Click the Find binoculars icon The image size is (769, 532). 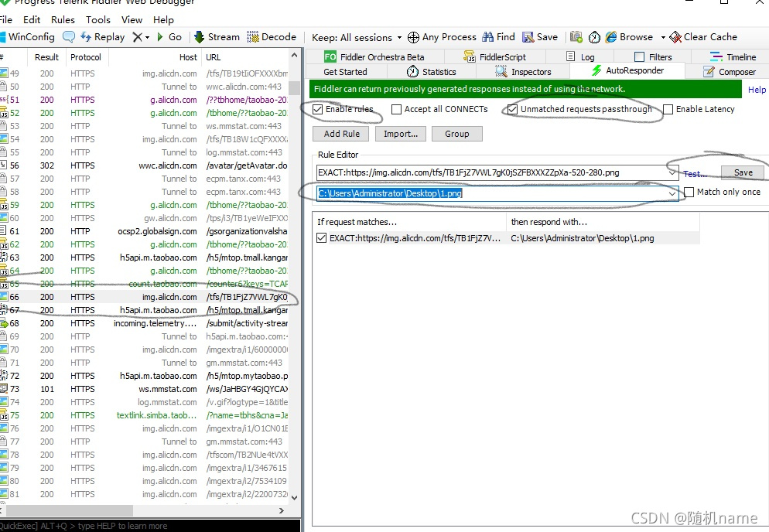click(487, 37)
